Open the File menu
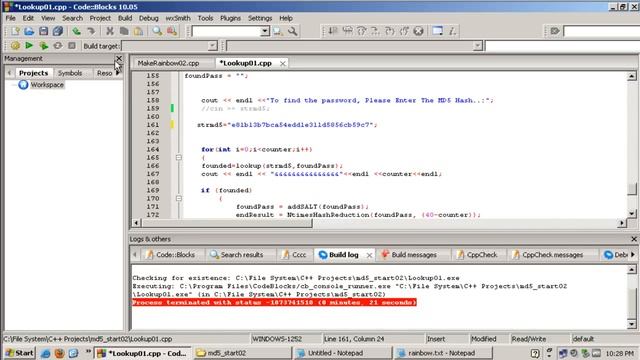The image size is (640, 360). click(10, 18)
